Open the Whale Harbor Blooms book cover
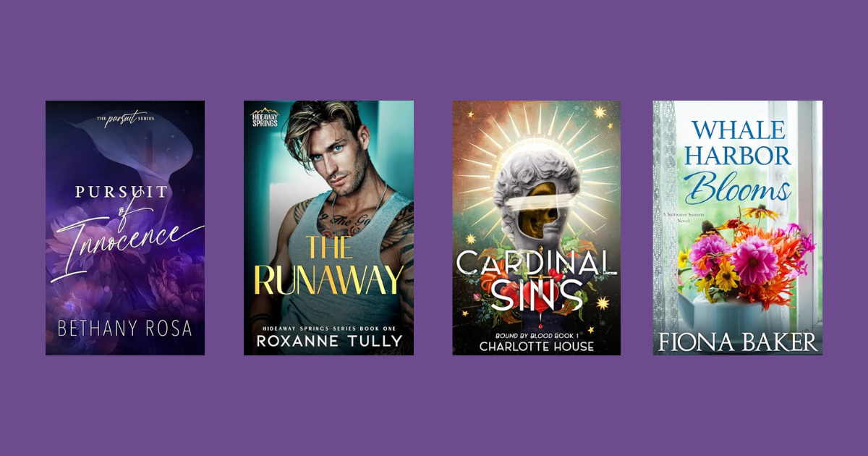The width and height of the screenshot is (868, 456). pyautogui.click(x=738, y=228)
